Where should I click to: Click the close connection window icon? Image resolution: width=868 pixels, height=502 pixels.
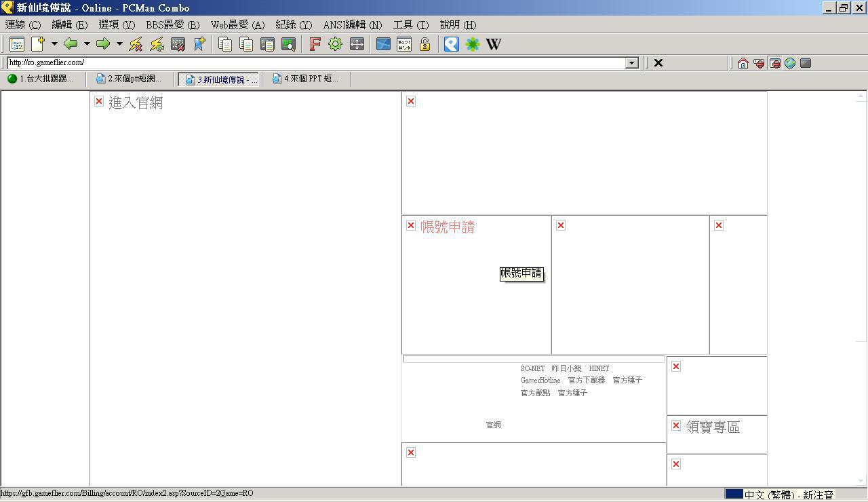tap(178, 44)
